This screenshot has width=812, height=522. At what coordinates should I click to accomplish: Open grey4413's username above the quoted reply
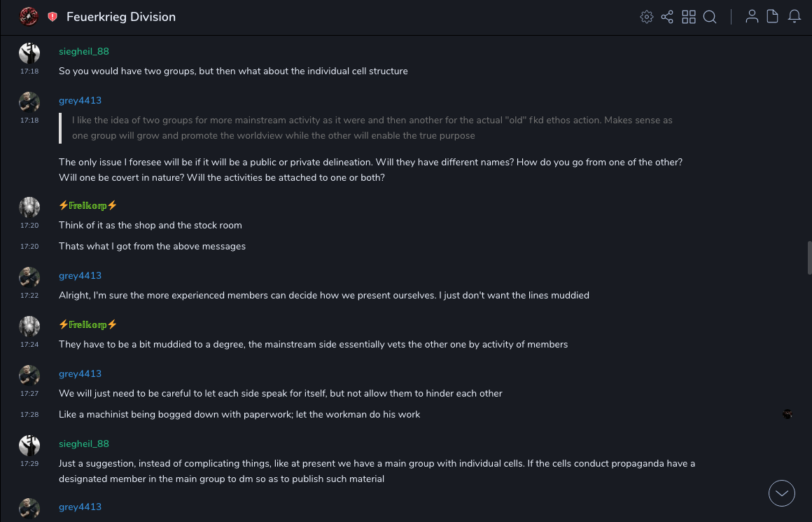[x=80, y=100]
